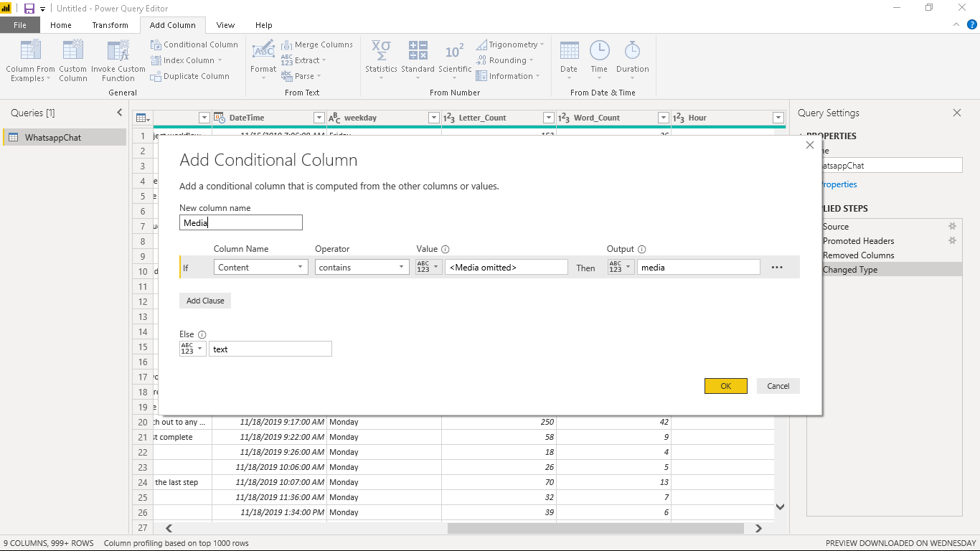Open the clause ellipsis options menu

point(777,267)
